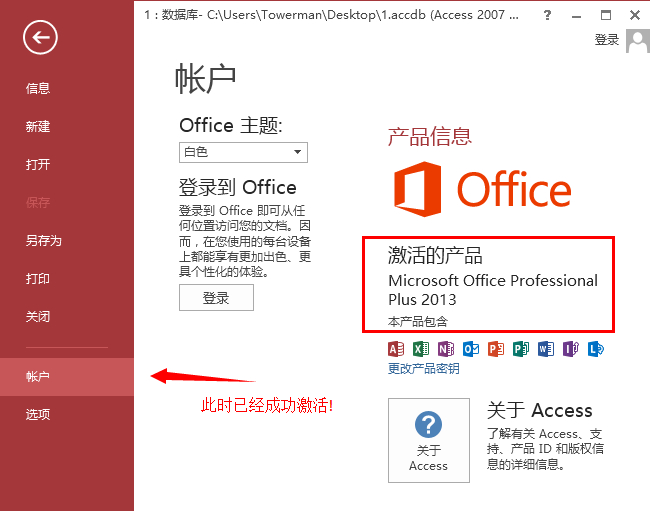The image size is (650, 511).
Task: Click the Excel app icon
Action: point(421,349)
